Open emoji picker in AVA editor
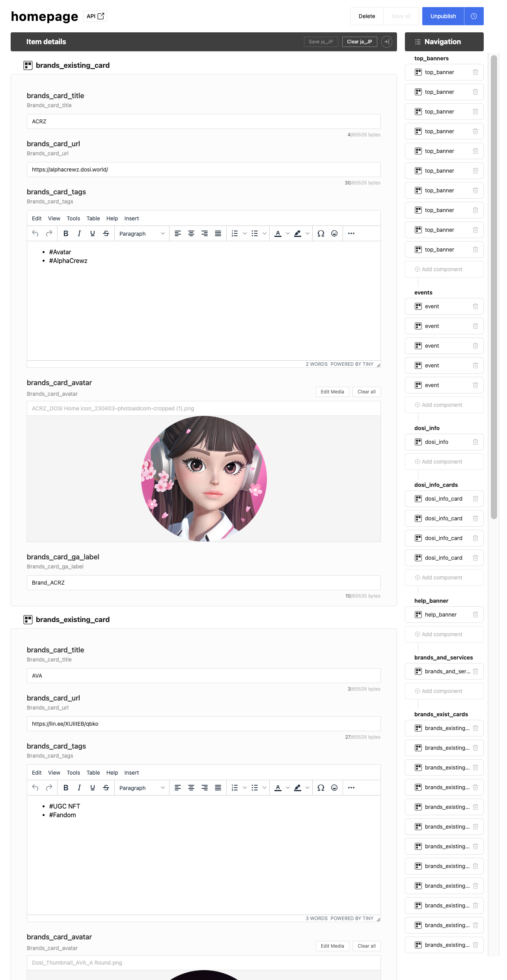This screenshot has width=507, height=980. 334,788
